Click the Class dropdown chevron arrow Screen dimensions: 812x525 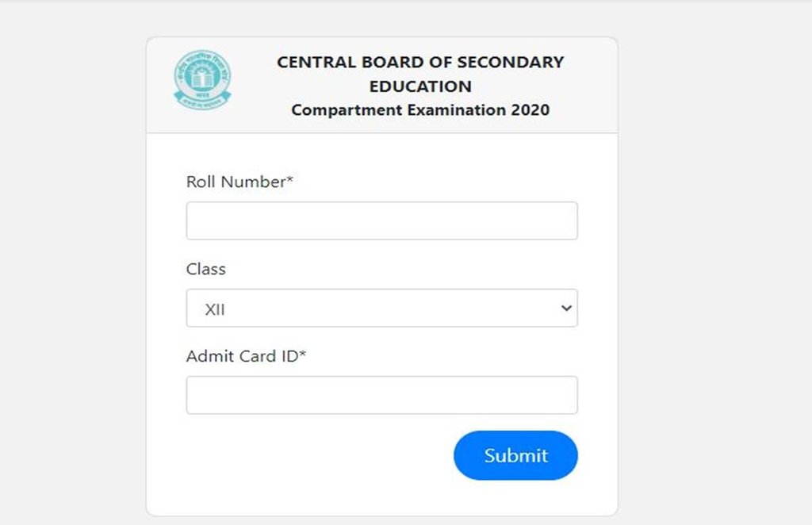pos(565,308)
